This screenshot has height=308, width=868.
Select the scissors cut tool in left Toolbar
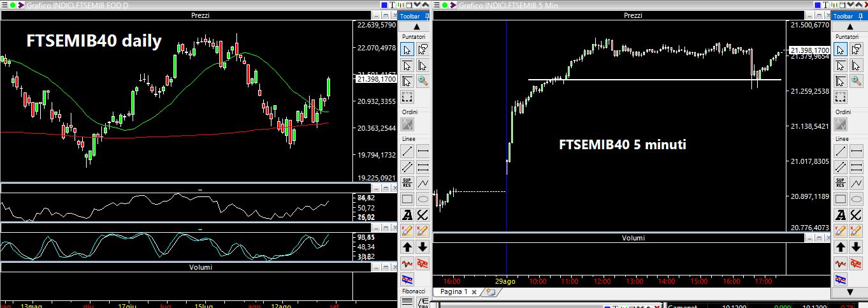(x=422, y=215)
